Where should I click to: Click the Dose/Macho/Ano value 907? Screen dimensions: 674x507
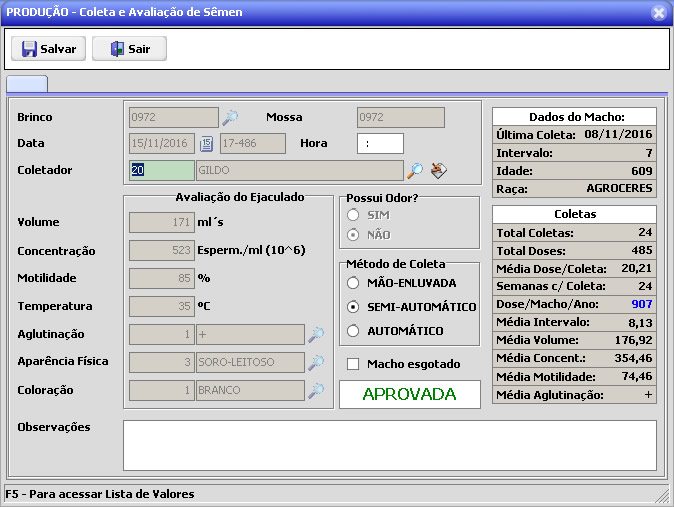pos(642,304)
